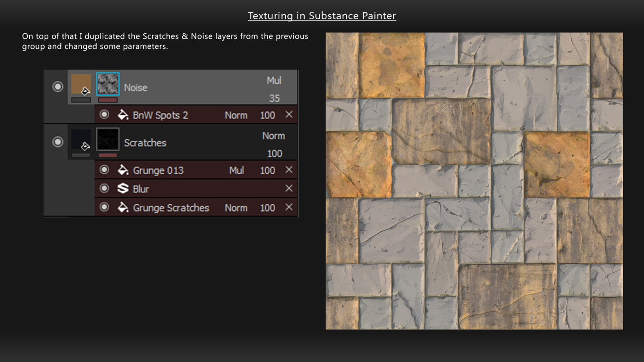Screen dimensions: 644x362
Task: Select the Blur filter label
Action: 141,189
